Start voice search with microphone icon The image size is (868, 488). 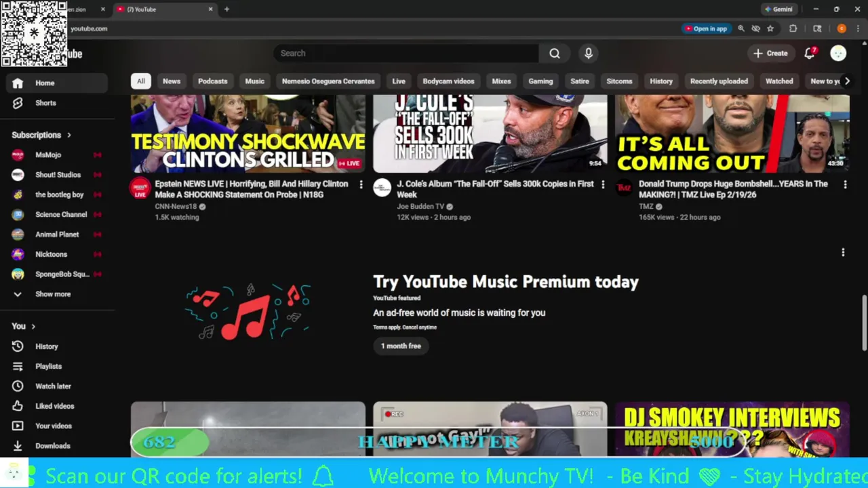pos(589,53)
